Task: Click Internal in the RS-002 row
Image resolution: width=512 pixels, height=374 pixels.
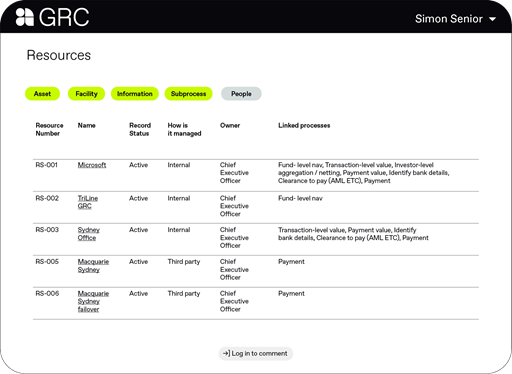Action: pyautogui.click(x=179, y=198)
